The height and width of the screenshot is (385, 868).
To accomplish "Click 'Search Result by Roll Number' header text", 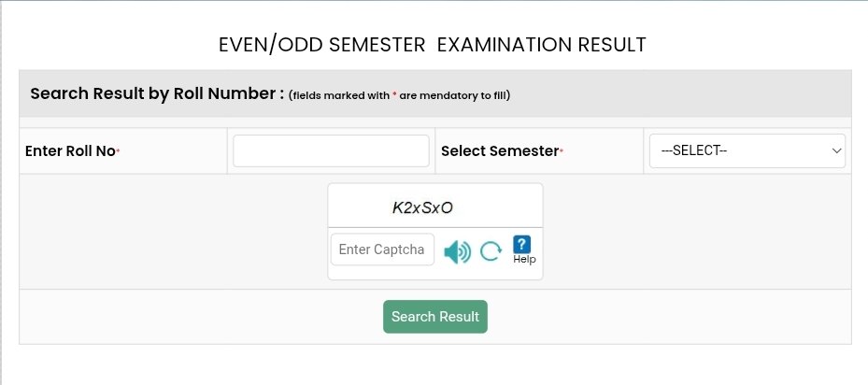I will (156, 93).
